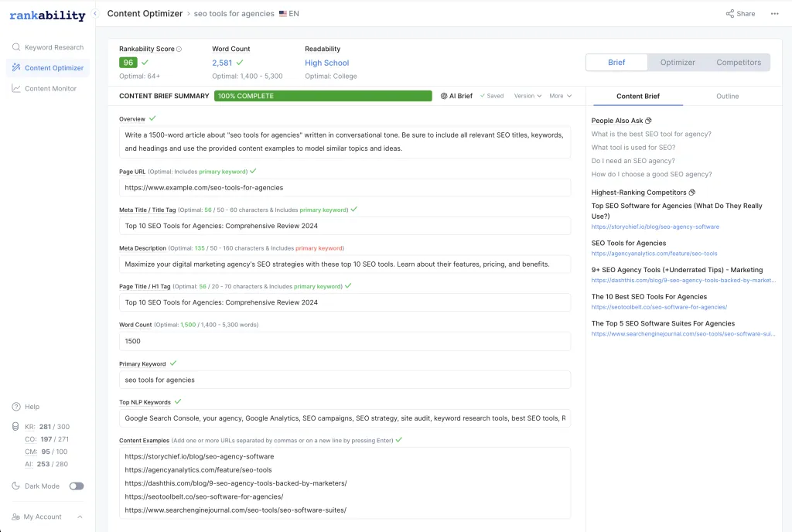Viewport: 792px width, 532px height.
Task: Open the More dropdown menu
Action: pyautogui.click(x=561, y=96)
